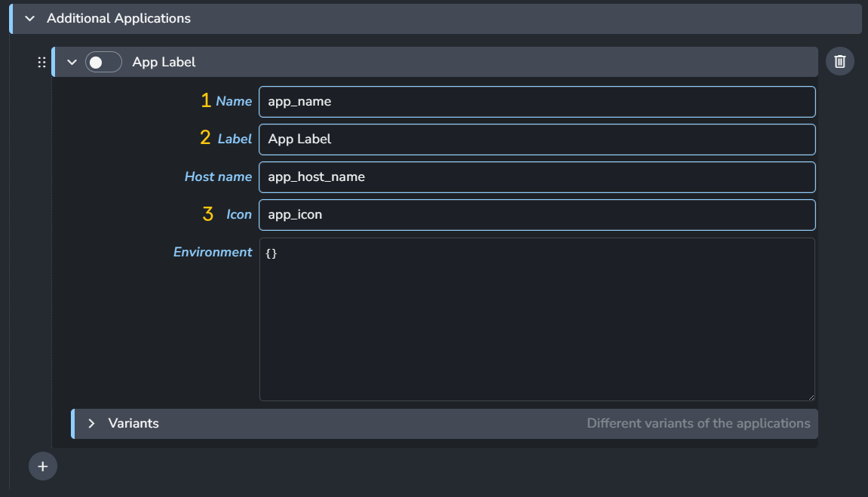Click the Name field label
868x497 pixels.
coord(234,101)
